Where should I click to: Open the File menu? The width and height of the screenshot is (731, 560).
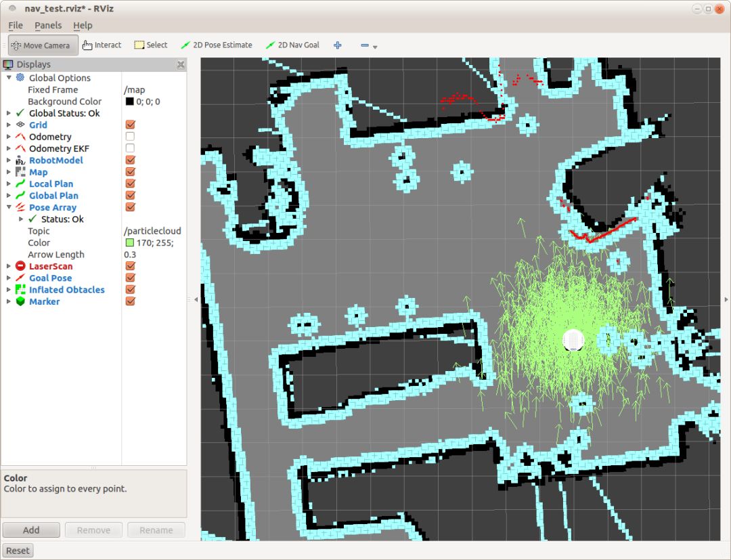click(15, 25)
